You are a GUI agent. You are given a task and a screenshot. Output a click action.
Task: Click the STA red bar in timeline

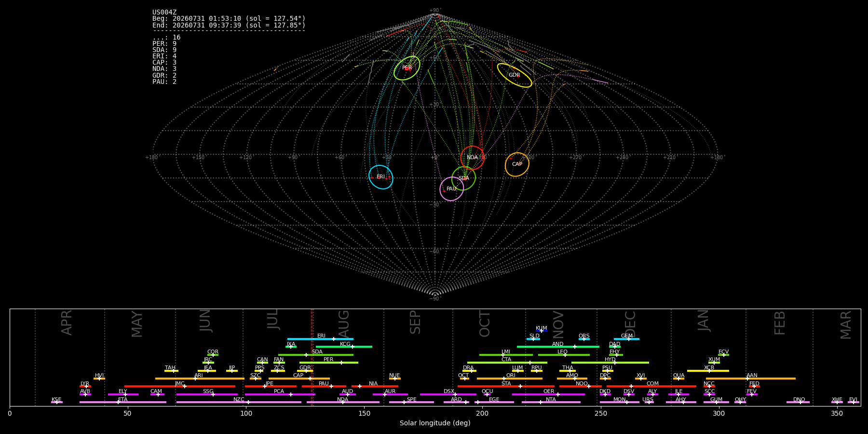(506, 386)
